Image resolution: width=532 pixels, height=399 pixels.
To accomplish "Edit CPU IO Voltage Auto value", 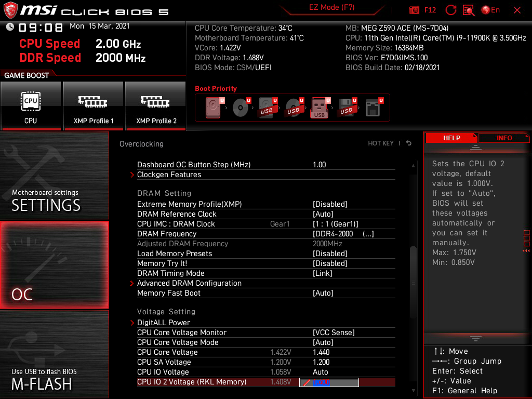I will point(320,372).
